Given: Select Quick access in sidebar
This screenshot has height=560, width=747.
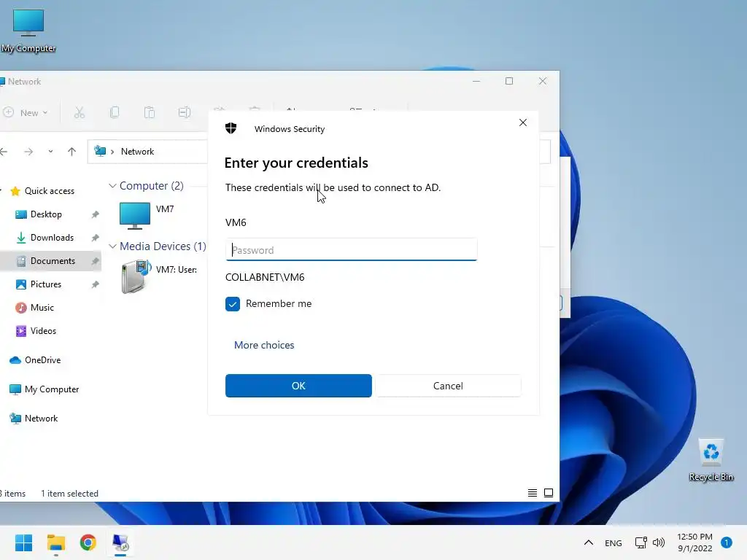Looking at the screenshot, I should [x=50, y=191].
